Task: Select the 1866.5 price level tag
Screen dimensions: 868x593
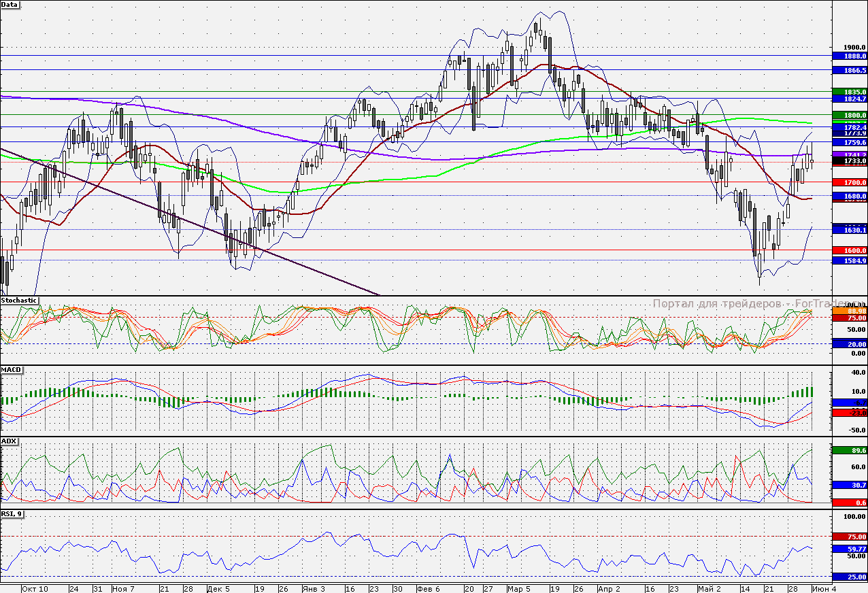Action: 849,70
